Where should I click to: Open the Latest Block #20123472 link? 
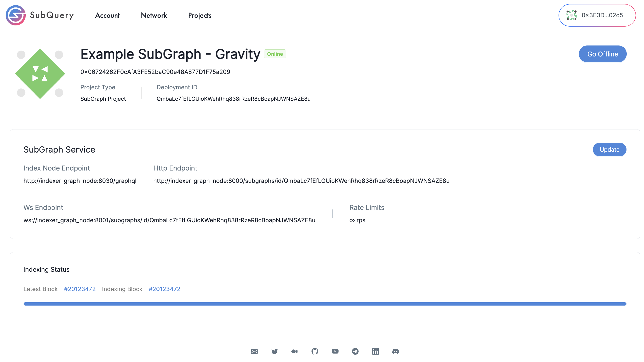[x=80, y=289]
